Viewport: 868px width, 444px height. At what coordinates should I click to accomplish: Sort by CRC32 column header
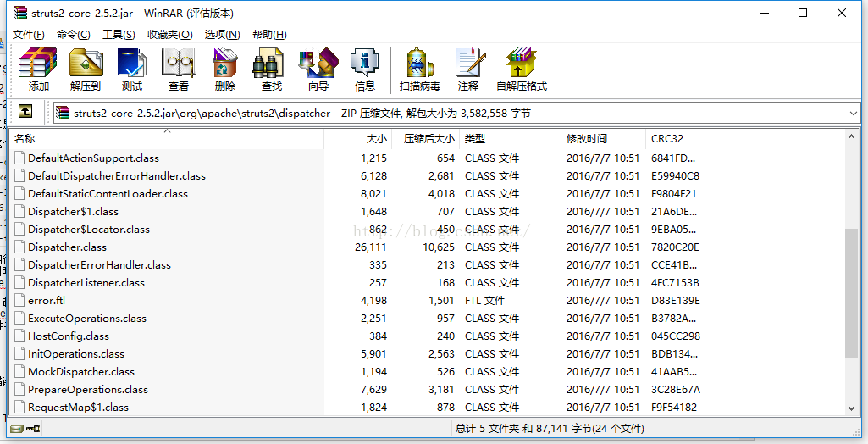(675, 138)
